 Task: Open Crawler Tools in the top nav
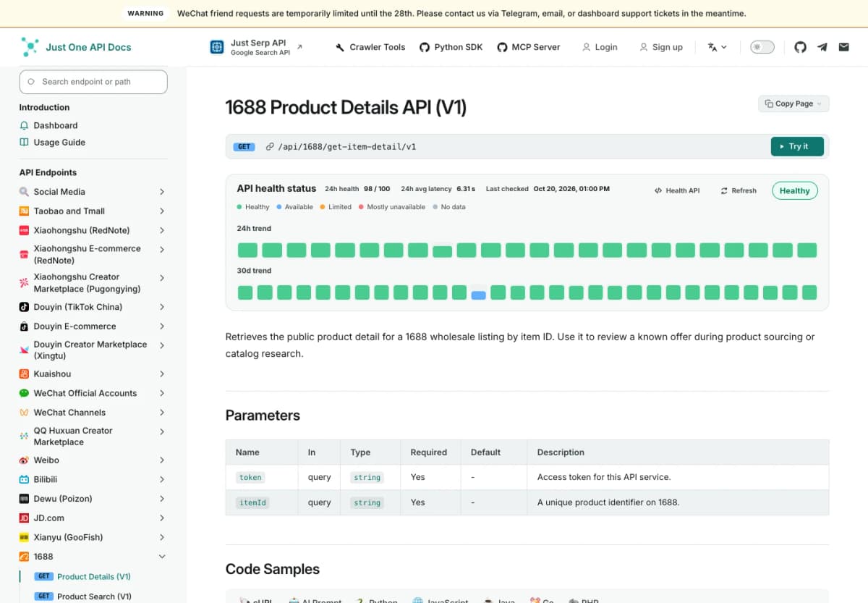point(370,47)
